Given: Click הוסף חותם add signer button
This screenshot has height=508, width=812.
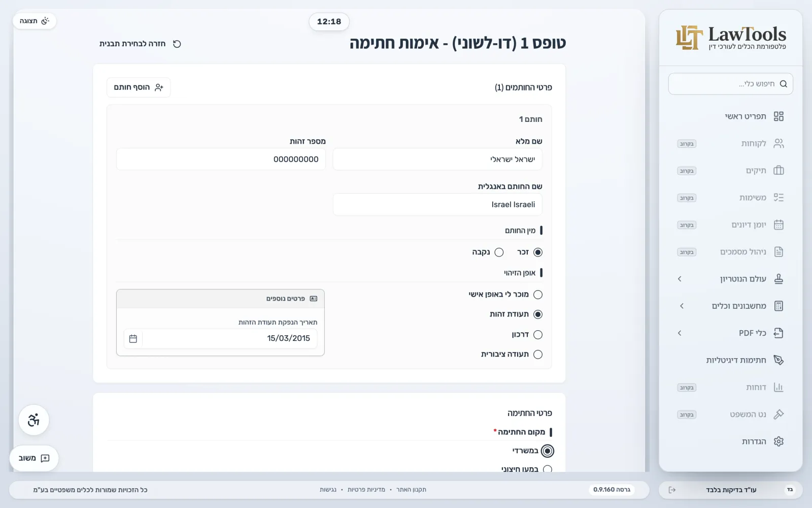Looking at the screenshot, I should click(x=139, y=87).
